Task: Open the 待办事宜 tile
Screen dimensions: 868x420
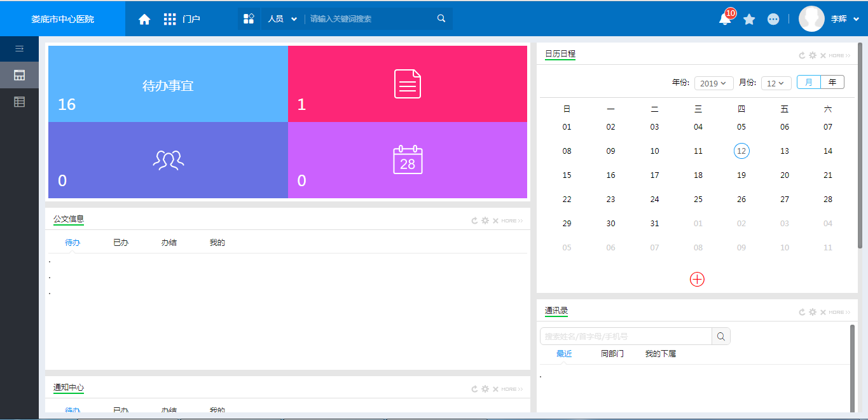Action: point(168,84)
